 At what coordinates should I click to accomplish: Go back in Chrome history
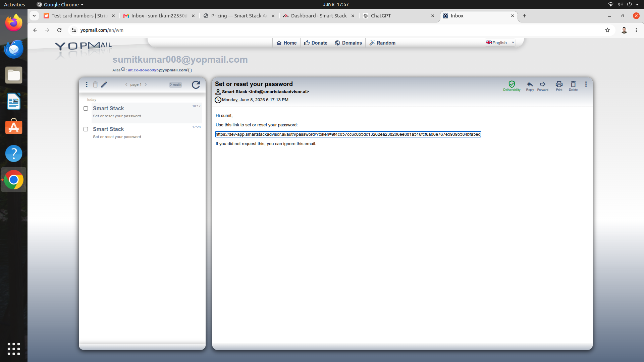tap(35, 30)
